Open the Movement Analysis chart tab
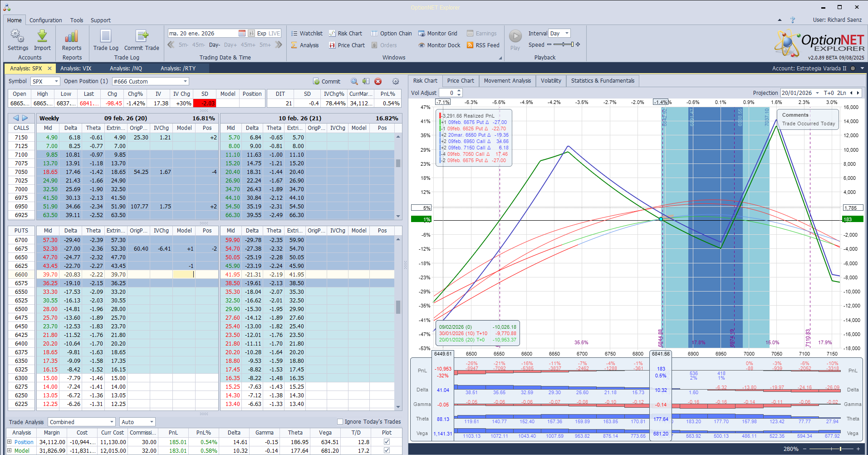 (507, 81)
